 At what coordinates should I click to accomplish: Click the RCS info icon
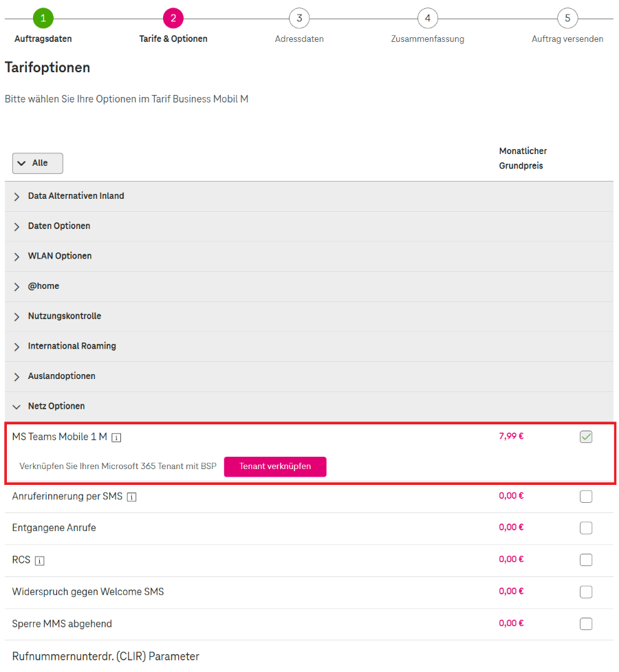click(x=39, y=561)
